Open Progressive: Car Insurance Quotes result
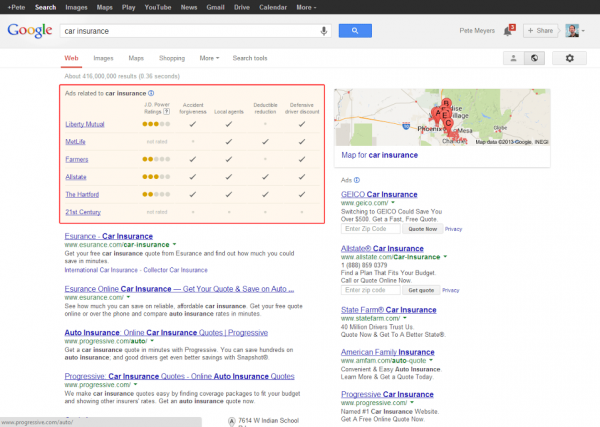 point(179,376)
